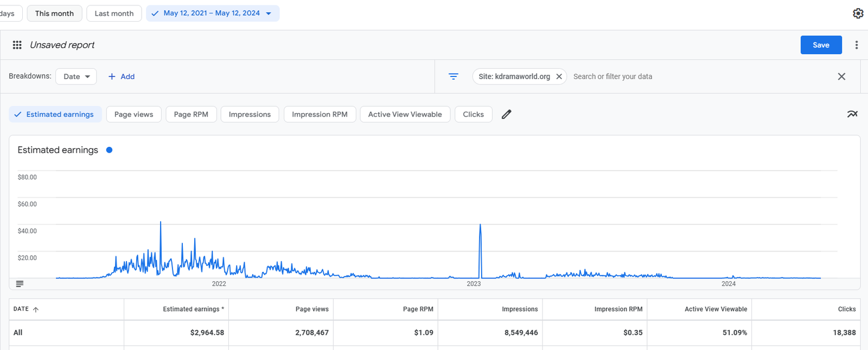The image size is (868, 350).
Task: Click the 2024 label on chart axis
Action: point(729,284)
